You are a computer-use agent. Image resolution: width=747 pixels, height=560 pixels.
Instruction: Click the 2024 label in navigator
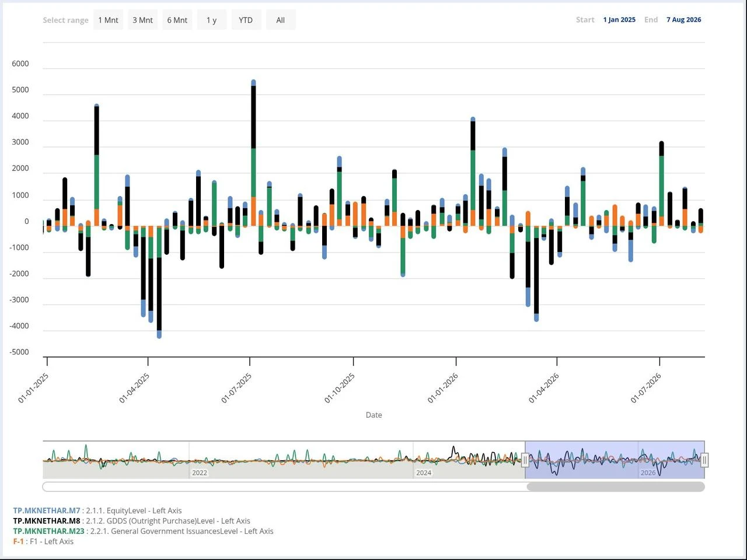[424, 473]
